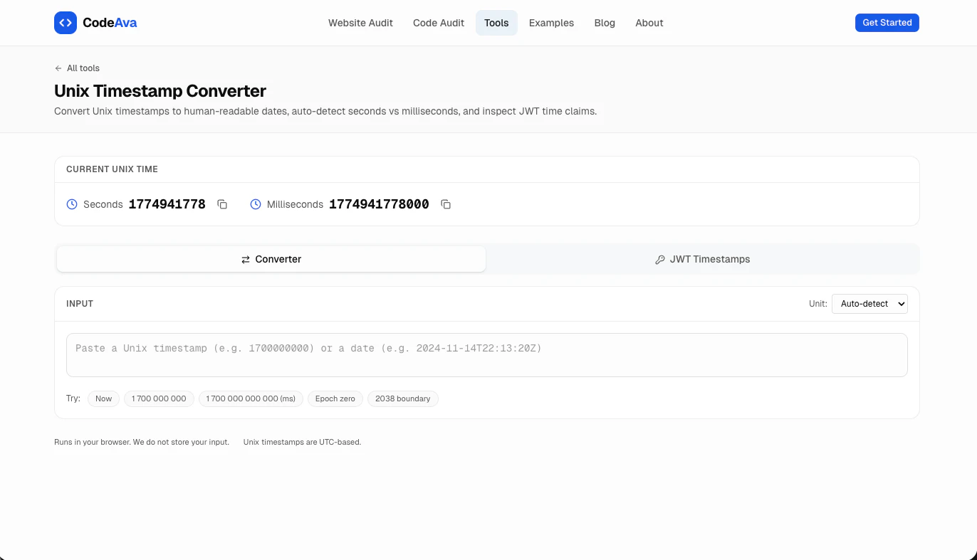Open the Unit Auto-detect dropdown
The height and width of the screenshot is (560, 977).
point(869,303)
